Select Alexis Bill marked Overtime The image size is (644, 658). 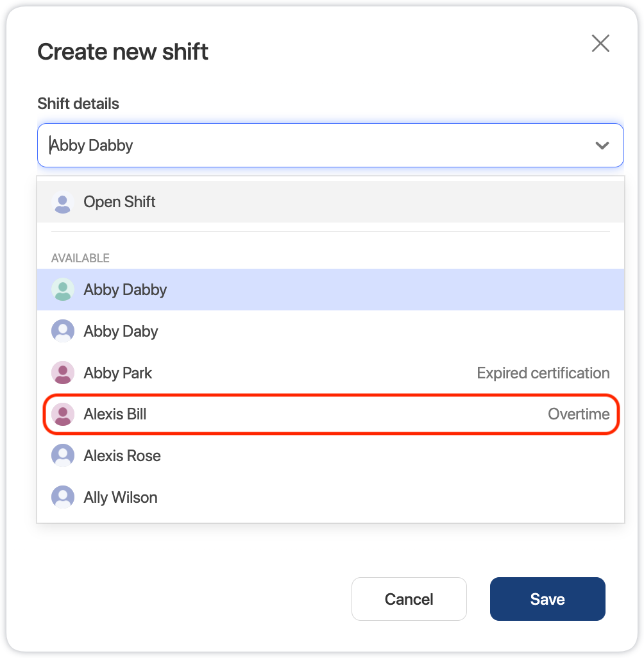pos(330,414)
